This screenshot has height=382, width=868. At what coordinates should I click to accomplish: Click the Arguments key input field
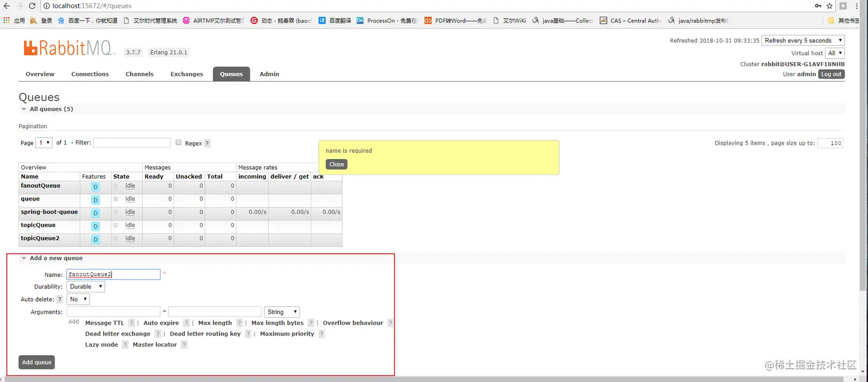coord(114,311)
